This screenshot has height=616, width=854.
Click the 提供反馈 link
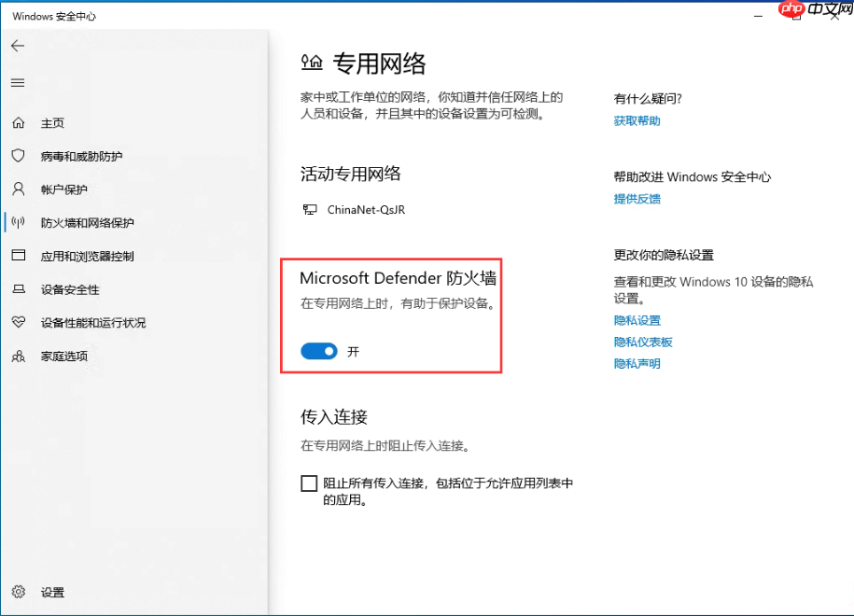click(637, 198)
